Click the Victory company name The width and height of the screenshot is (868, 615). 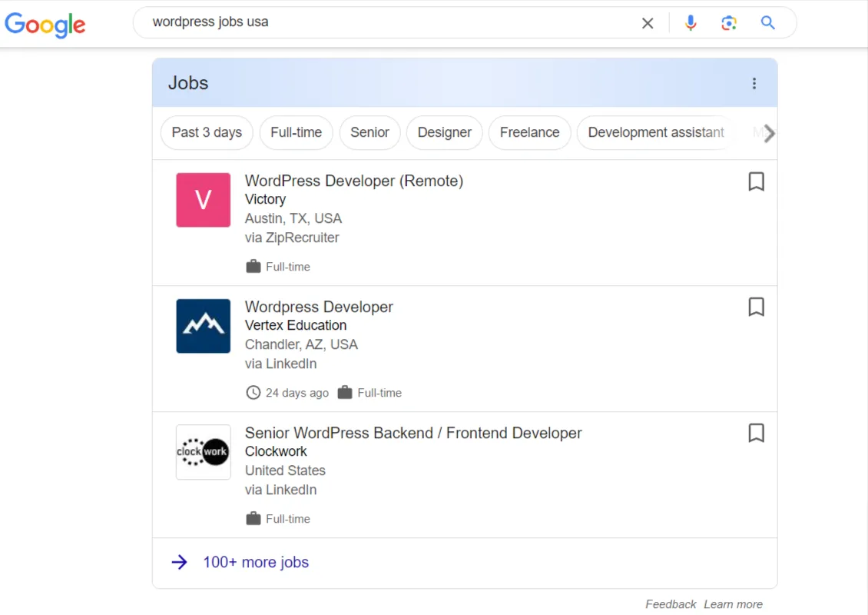[265, 199]
